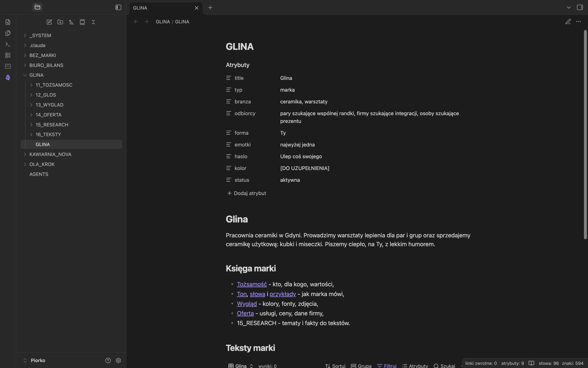Open the quick switcher ribbon icon

[8, 22]
